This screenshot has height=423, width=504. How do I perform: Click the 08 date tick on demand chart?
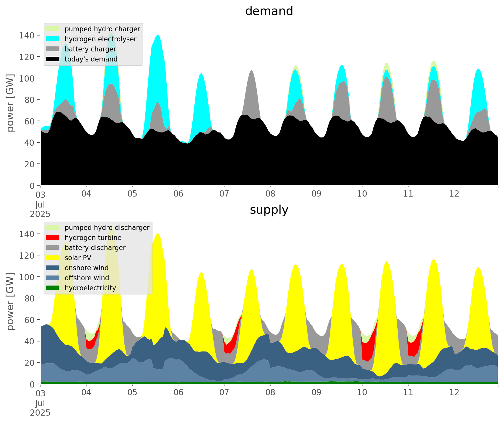270,194
